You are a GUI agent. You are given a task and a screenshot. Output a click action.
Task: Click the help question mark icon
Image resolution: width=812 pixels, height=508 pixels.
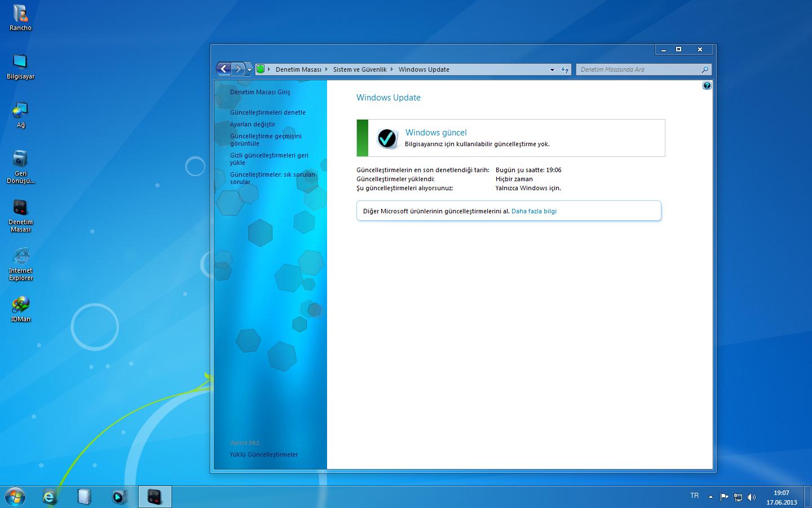707,86
